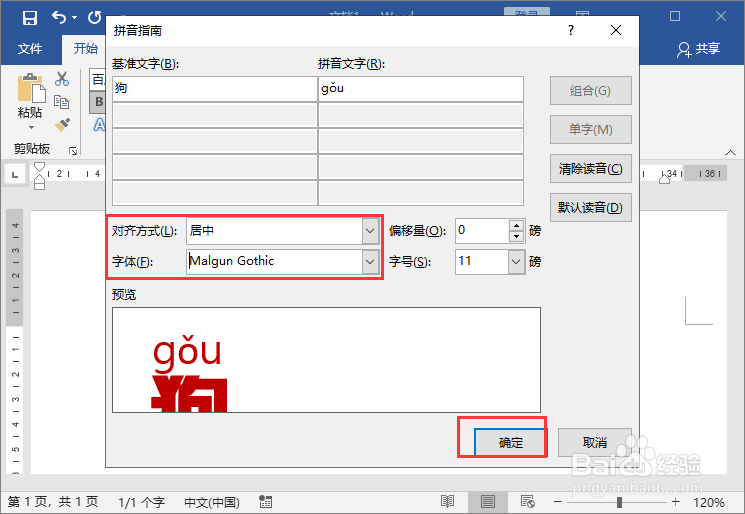The height and width of the screenshot is (514, 745).
Task: Click the 基准文字 field containing 狗
Action: (215, 89)
